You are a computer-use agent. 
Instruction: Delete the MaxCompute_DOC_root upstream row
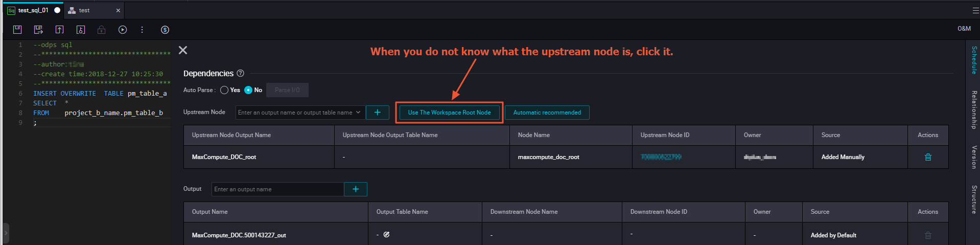coord(928,157)
